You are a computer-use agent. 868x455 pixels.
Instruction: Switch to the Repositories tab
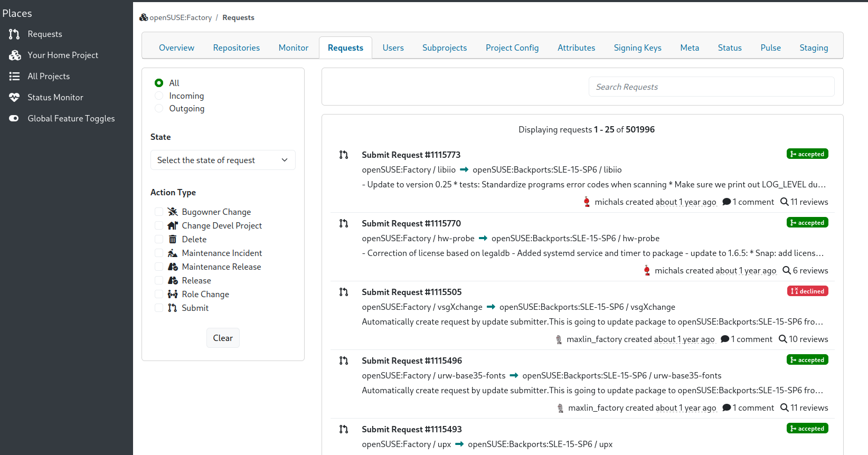(237, 48)
